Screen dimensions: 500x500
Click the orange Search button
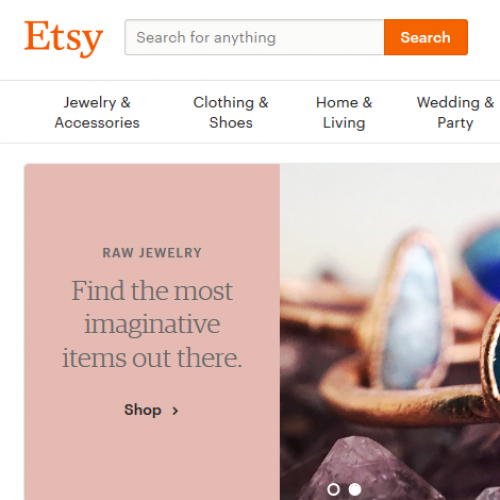pos(426,37)
